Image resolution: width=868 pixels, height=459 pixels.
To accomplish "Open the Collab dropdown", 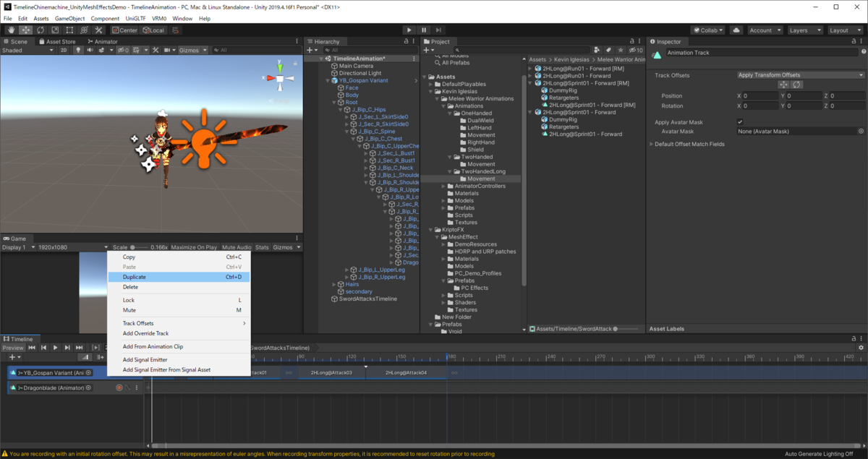I will click(x=708, y=30).
